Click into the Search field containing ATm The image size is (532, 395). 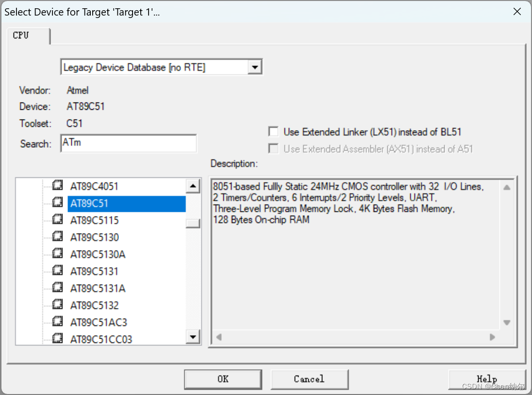(128, 143)
